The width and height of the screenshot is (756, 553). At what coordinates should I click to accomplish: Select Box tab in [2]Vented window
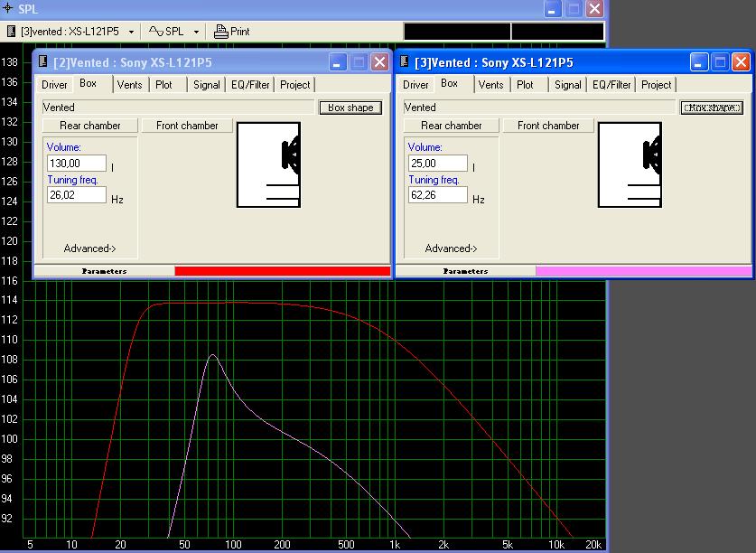tap(89, 83)
